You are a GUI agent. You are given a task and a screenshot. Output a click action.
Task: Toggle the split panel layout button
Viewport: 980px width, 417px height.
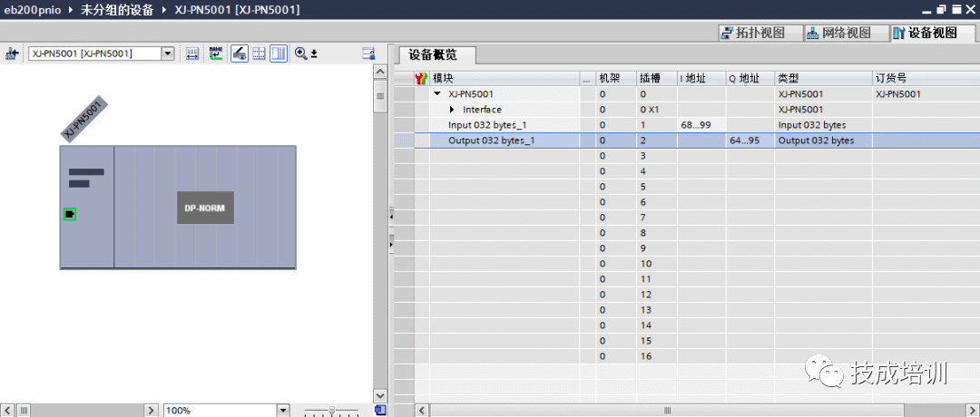click(279, 53)
